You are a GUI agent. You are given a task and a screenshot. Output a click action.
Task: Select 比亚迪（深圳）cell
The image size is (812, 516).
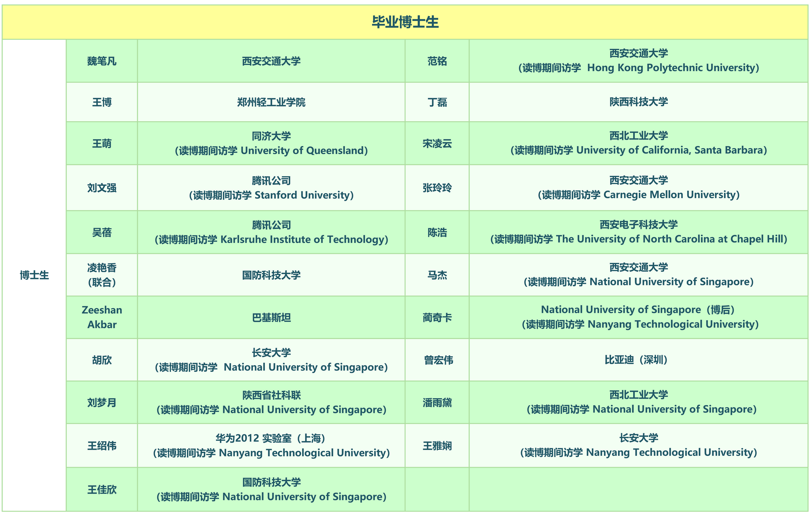[x=636, y=360]
